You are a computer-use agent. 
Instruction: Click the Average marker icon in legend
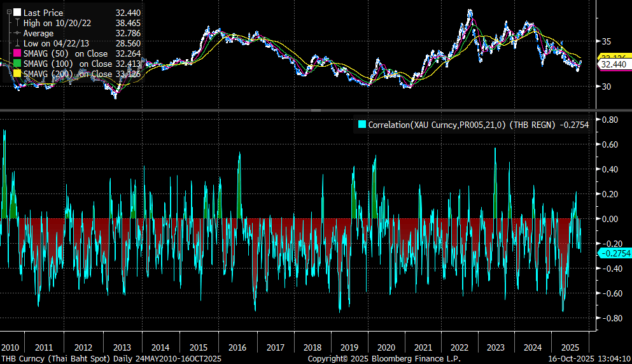pos(17,33)
